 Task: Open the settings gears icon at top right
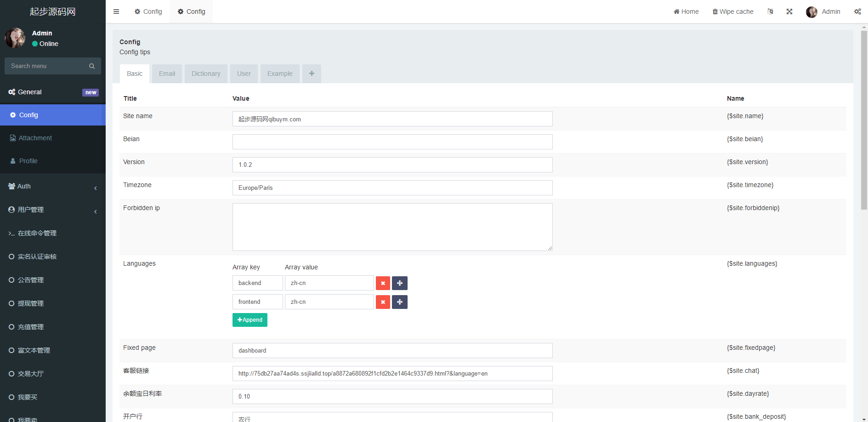[857, 11]
